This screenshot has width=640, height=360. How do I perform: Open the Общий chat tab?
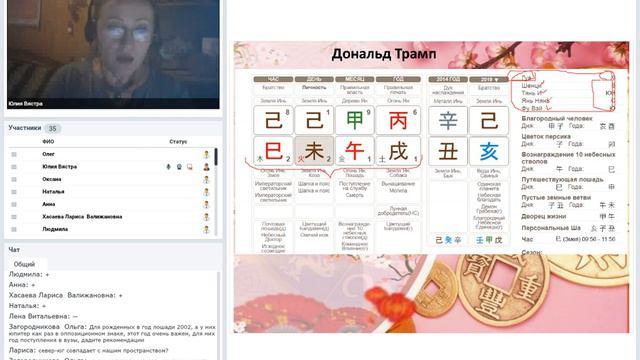[24, 264]
